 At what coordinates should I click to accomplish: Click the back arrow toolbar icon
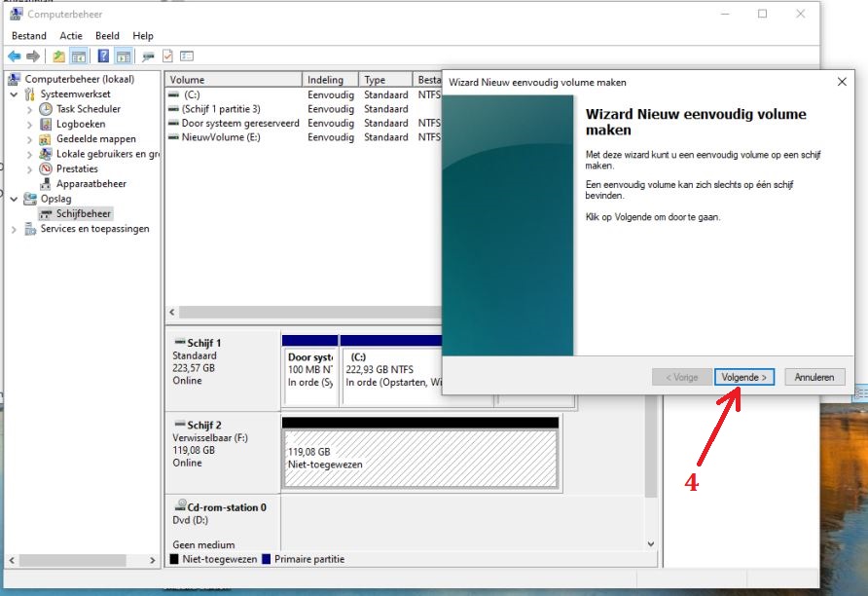pos(14,56)
